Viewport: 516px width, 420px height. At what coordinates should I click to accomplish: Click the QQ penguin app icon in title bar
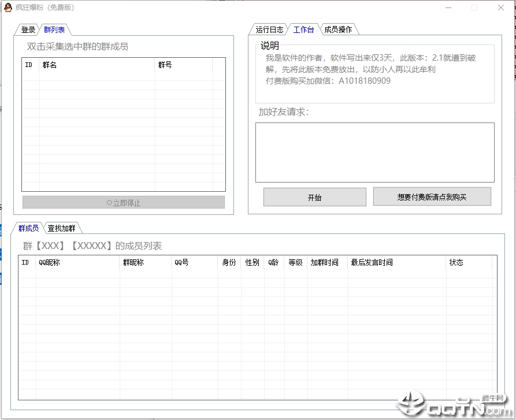point(8,8)
